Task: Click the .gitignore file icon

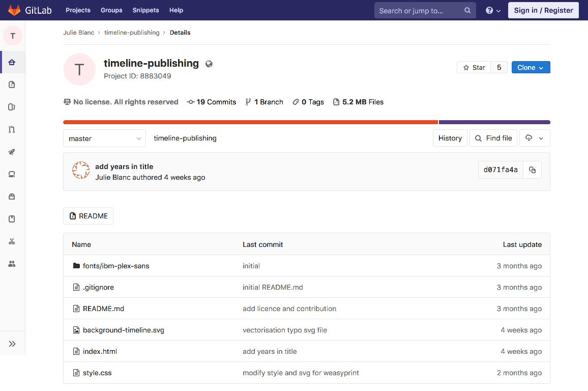Action: (76, 287)
